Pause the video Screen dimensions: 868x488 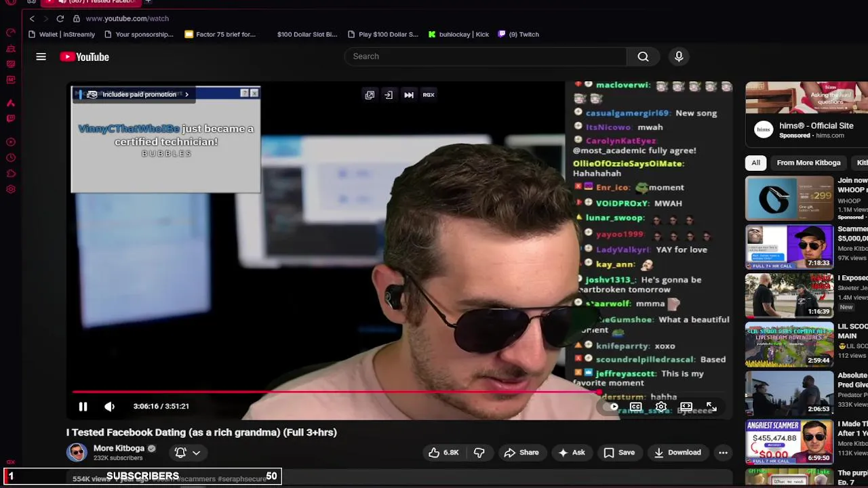click(83, 406)
